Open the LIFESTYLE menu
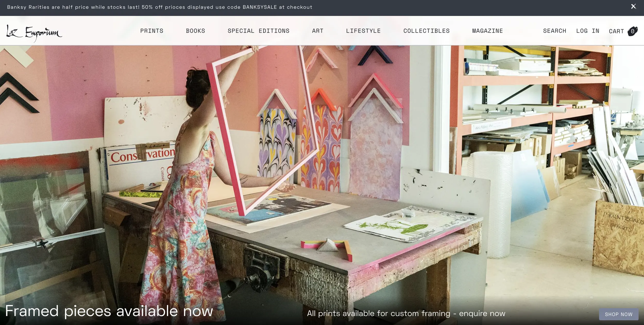The width and height of the screenshot is (644, 325). (x=363, y=31)
